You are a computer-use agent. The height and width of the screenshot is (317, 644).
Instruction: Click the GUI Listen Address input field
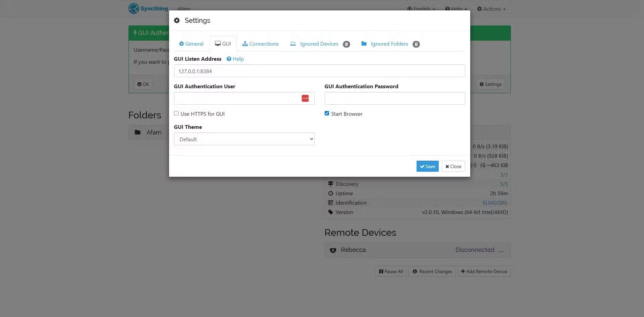tap(319, 71)
